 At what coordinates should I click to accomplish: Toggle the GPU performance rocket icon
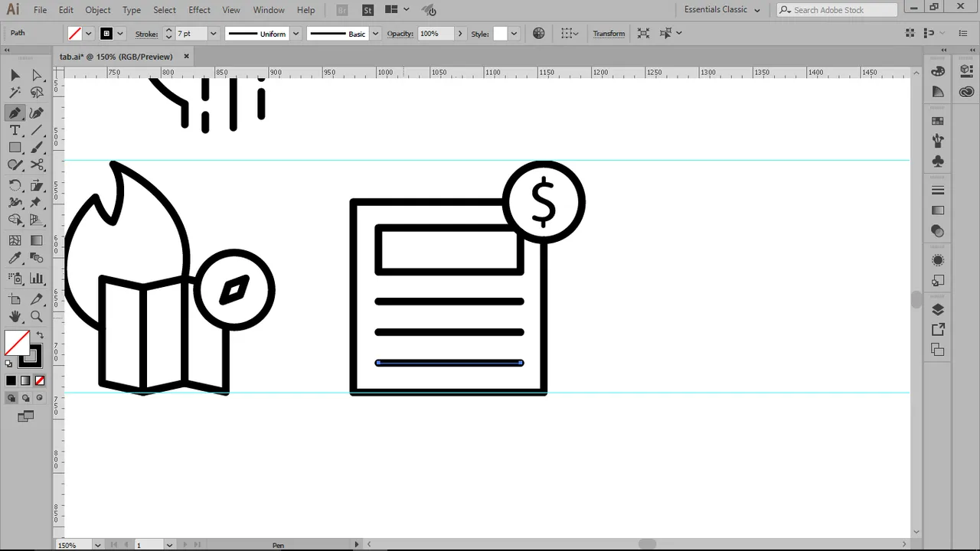430,10
